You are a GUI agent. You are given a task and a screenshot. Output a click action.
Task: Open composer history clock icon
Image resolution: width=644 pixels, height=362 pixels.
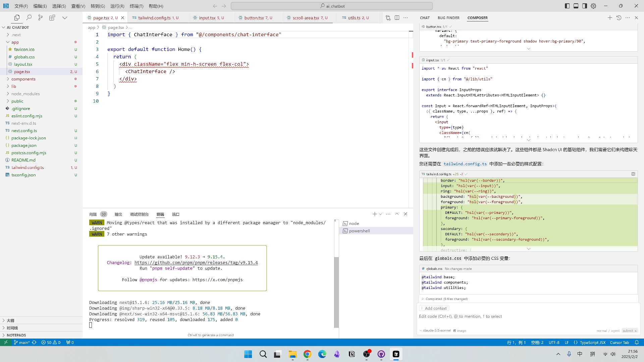[x=619, y=18]
